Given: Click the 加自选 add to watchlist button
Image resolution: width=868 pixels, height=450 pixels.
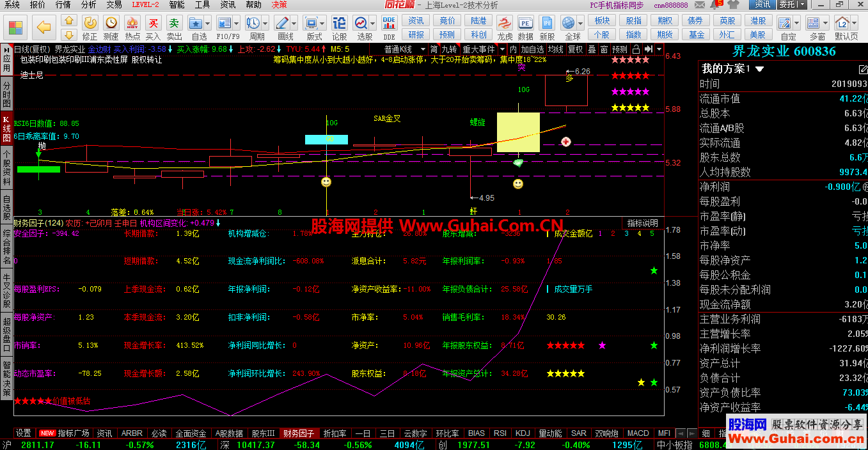Looking at the screenshot, I should tap(532, 49).
